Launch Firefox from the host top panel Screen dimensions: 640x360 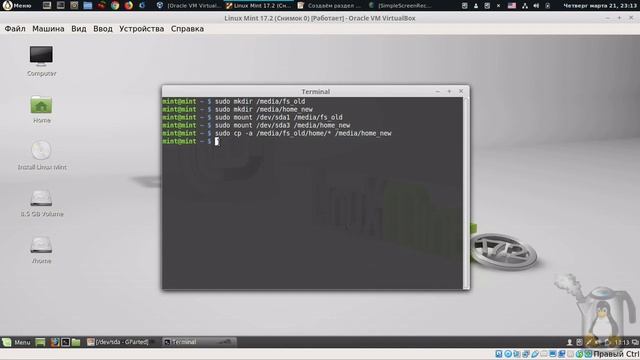pyautogui.click(x=129, y=6)
